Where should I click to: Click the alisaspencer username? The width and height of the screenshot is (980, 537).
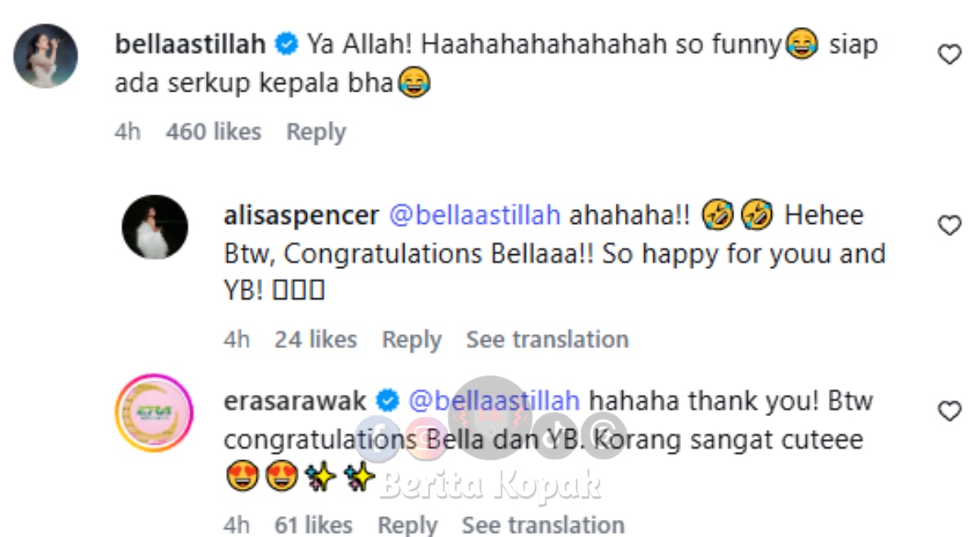click(x=301, y=216)
